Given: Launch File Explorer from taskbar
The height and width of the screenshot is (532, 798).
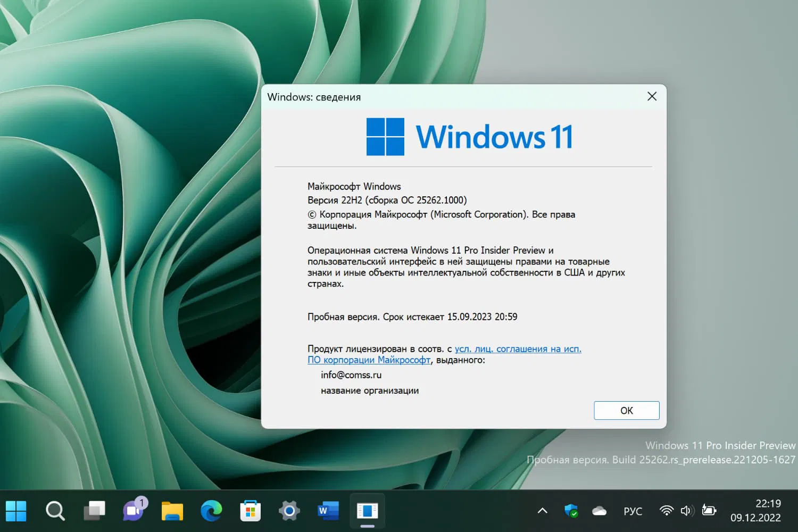Looking at the screenshot, I should pos(172,511).
